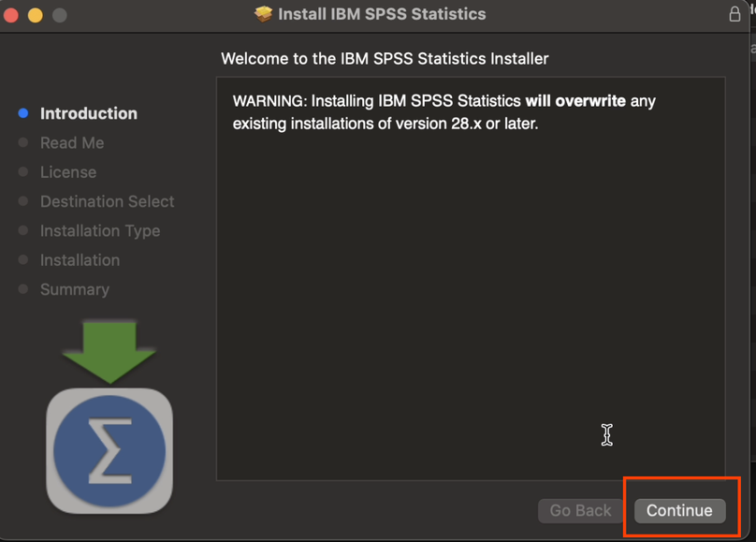Click the 'Welcome to the IBM SPSS Statistics Installer' heading
This screenshot has width=756, height=542.
pyautogui.click(x=385, y=59)
